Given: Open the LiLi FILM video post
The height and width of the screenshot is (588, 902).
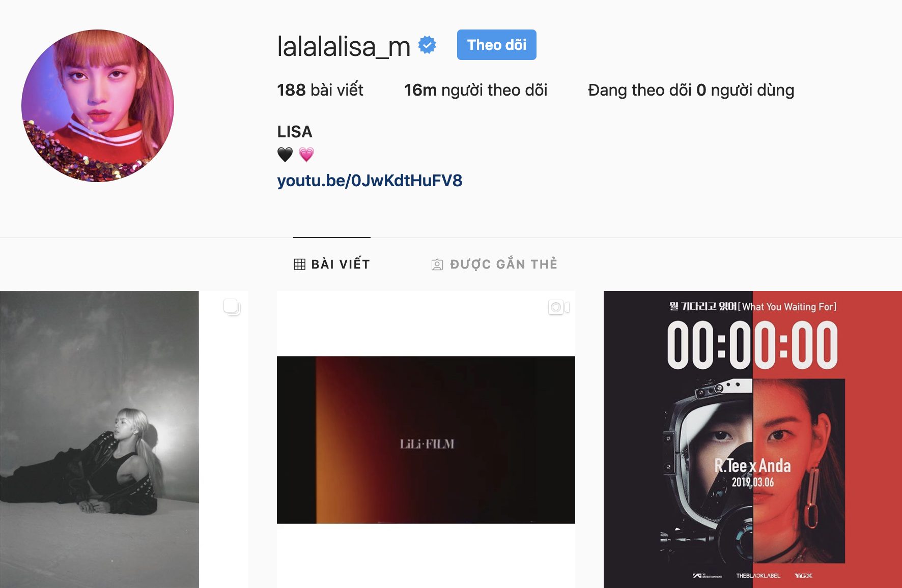Looking at the screenshot, I should (426, 439).
